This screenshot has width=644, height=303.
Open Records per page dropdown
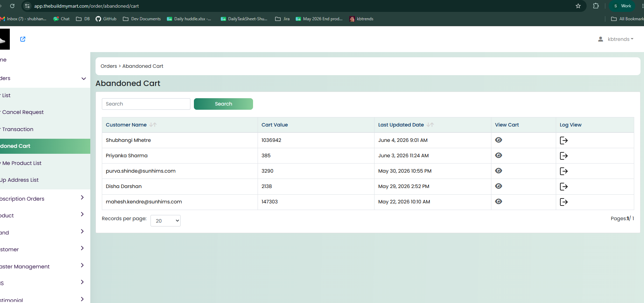pyautogui.click(x=166, y=221)
